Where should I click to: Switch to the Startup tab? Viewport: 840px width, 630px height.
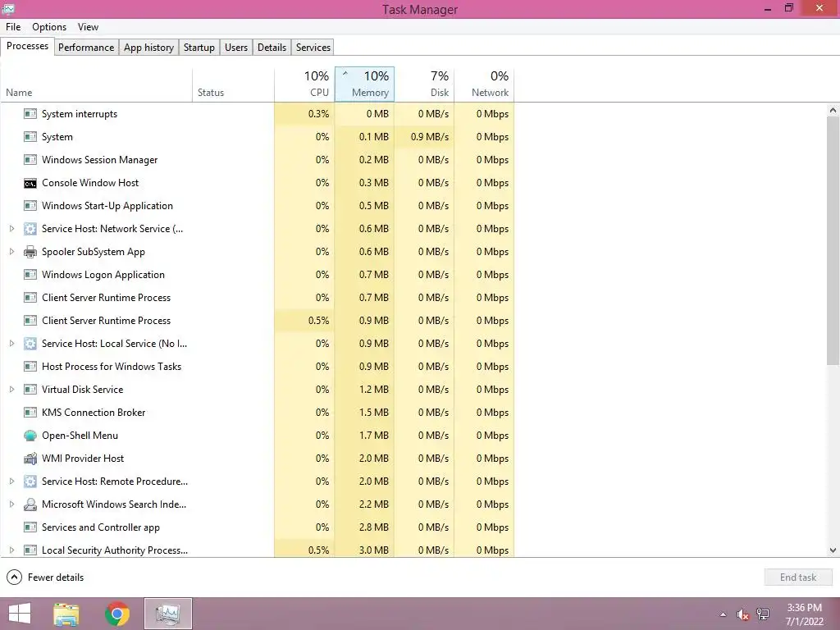pos(199,47)
